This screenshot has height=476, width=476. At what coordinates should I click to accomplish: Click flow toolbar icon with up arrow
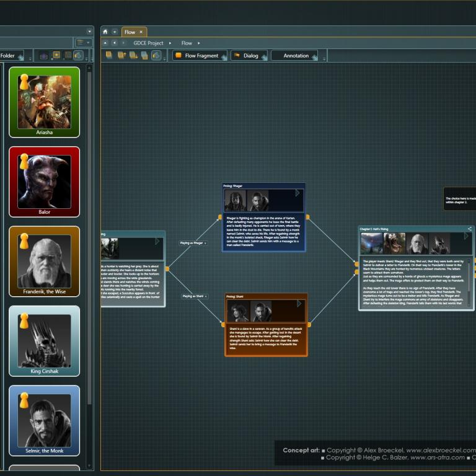click(x=121, y=55)
